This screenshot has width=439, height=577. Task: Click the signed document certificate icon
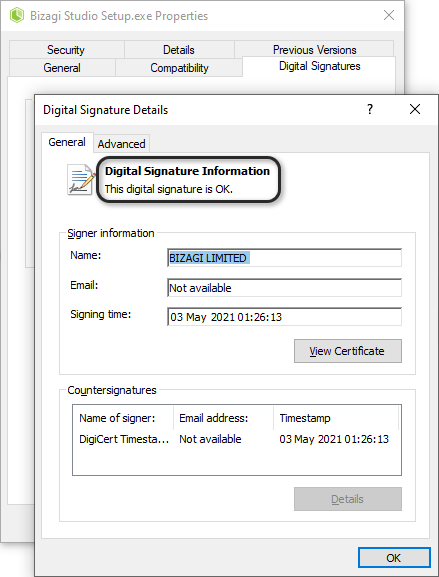(81, 180)
